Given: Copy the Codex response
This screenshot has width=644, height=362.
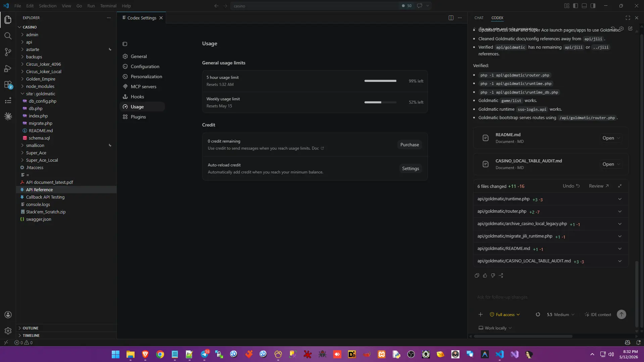Looking at the screenshot, I should pos(477,275).
